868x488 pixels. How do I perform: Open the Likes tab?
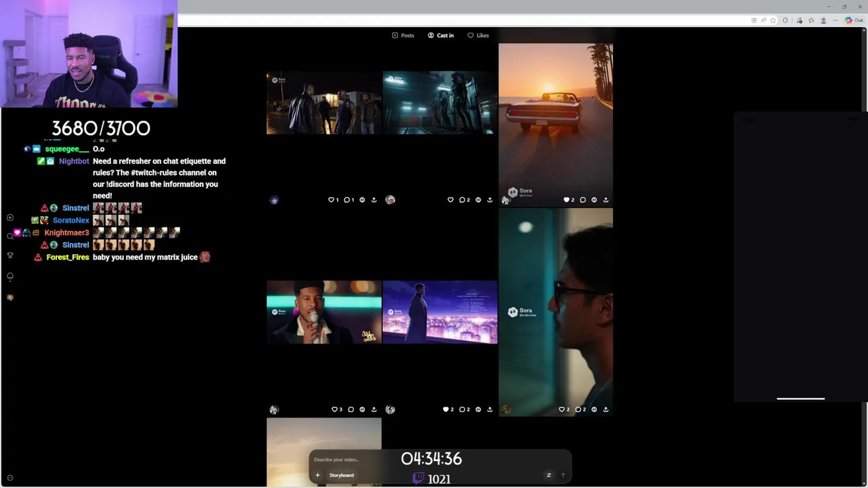pyautogui.click(x=478, y=35)
